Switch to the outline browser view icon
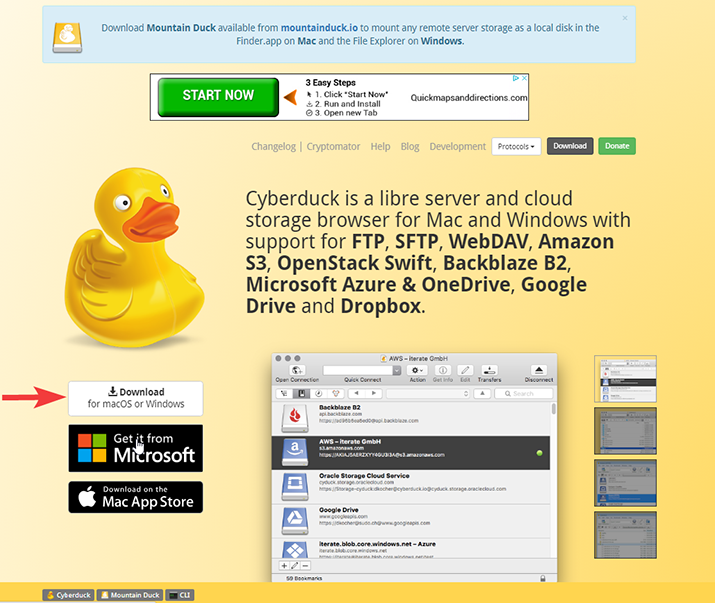715x603 pixels. click(285, 393)
